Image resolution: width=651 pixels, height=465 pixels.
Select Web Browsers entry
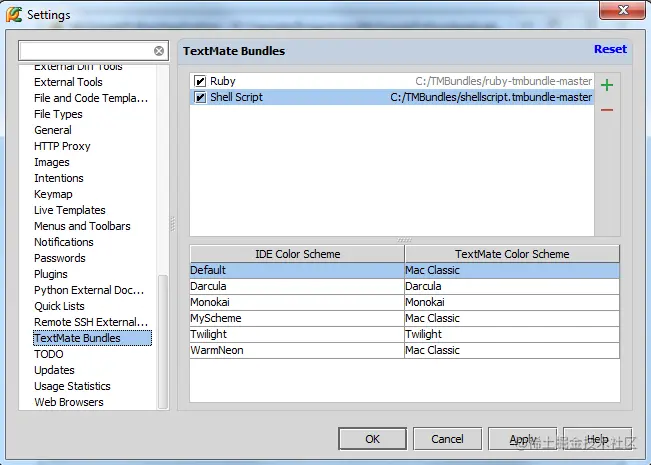coord(69,402)
